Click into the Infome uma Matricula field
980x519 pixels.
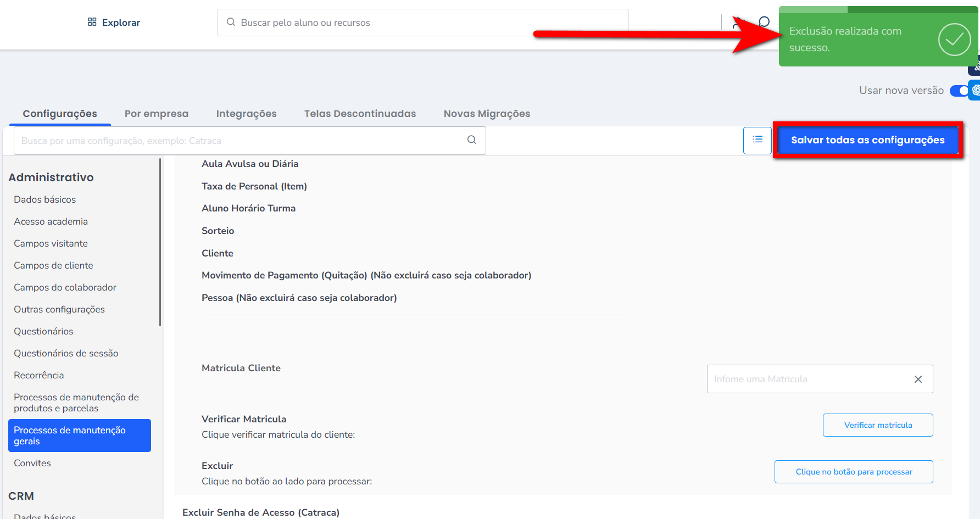(x=808, y=379)
